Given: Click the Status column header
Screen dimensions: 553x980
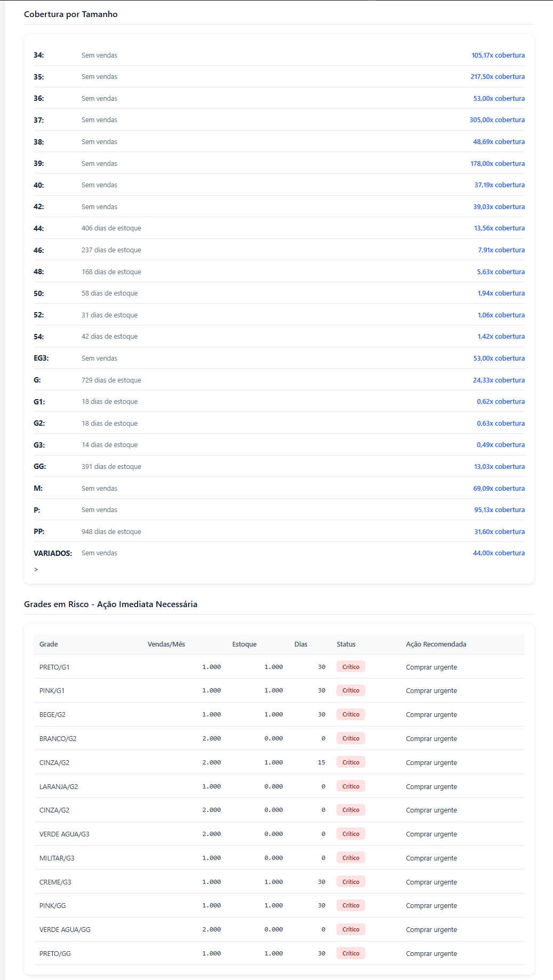Looking at the screenshot, I should pos(346,644).
